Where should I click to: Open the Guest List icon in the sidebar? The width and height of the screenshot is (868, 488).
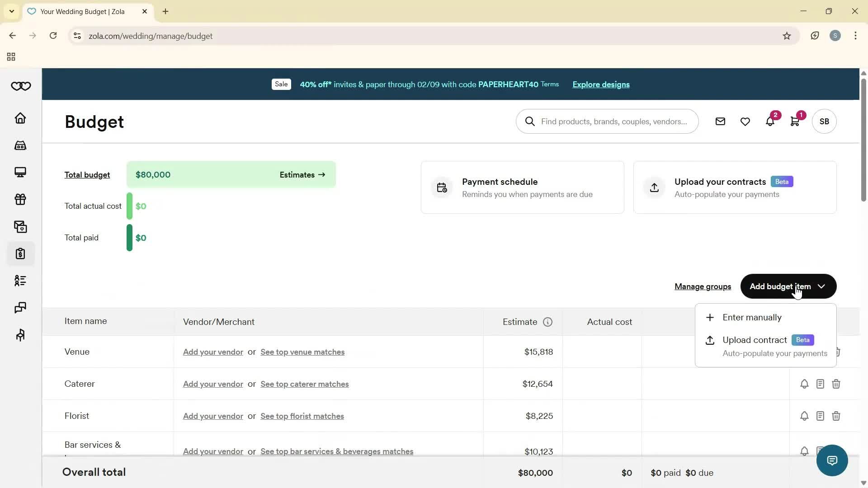point(20,281)
